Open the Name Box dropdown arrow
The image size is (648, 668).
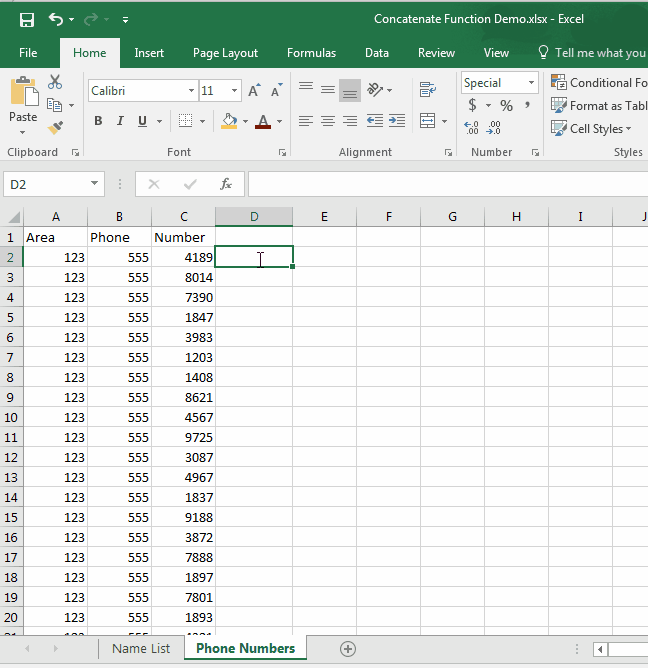coord(95,184)
